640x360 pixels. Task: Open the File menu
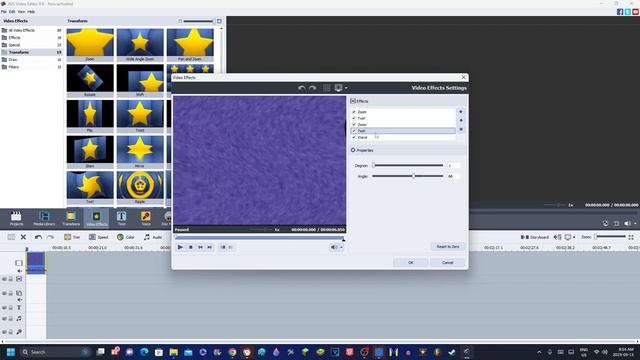click(4, 12)
